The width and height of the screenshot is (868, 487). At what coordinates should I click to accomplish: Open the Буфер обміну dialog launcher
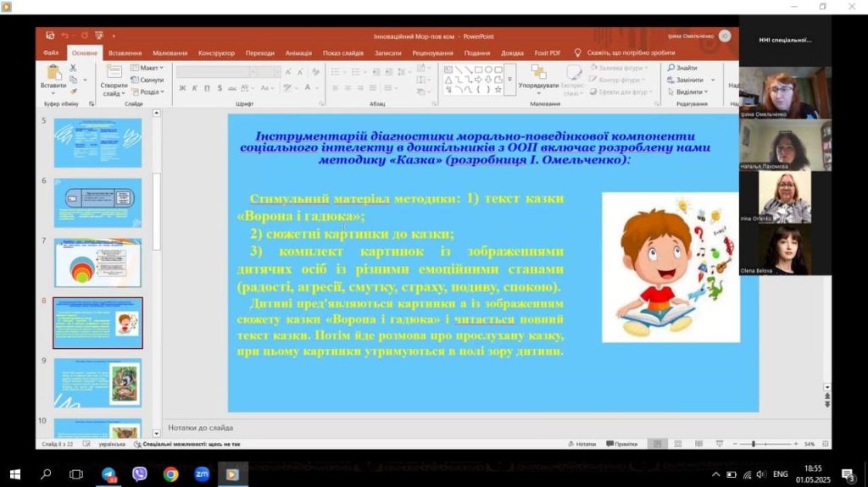coord(92,103)
